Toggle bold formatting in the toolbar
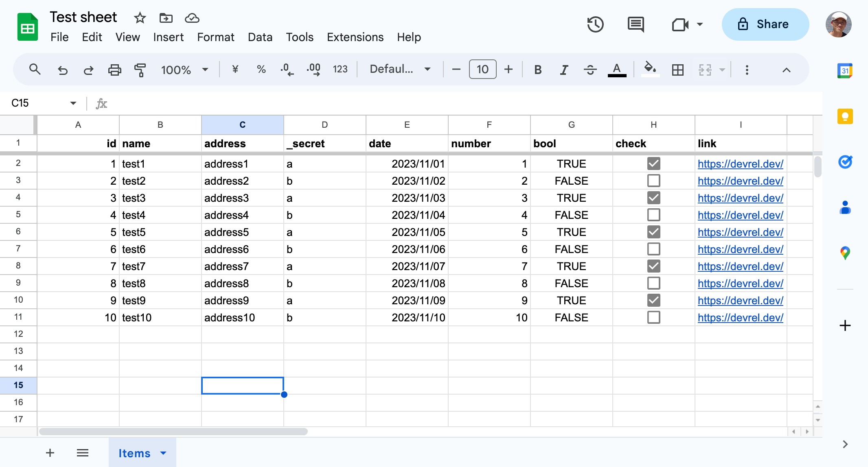 click(x=537, y=69)
